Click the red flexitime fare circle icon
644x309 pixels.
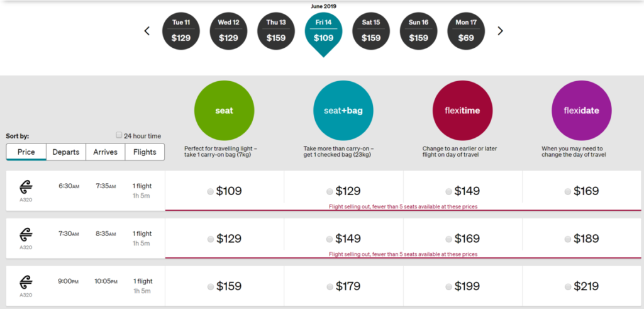point(462,111)
